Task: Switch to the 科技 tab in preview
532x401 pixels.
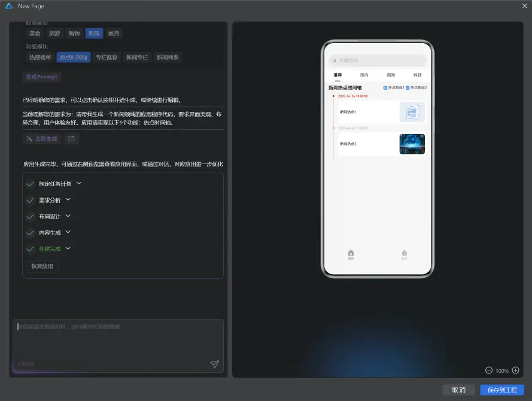Action: (417, 75)
